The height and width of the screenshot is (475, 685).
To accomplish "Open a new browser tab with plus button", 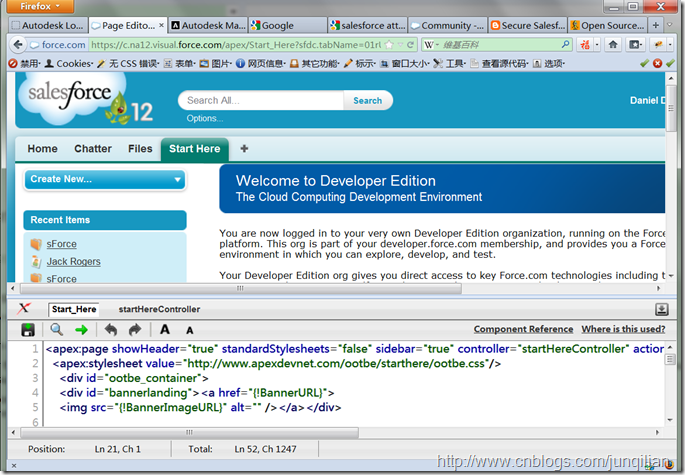I will click(655, 25).
